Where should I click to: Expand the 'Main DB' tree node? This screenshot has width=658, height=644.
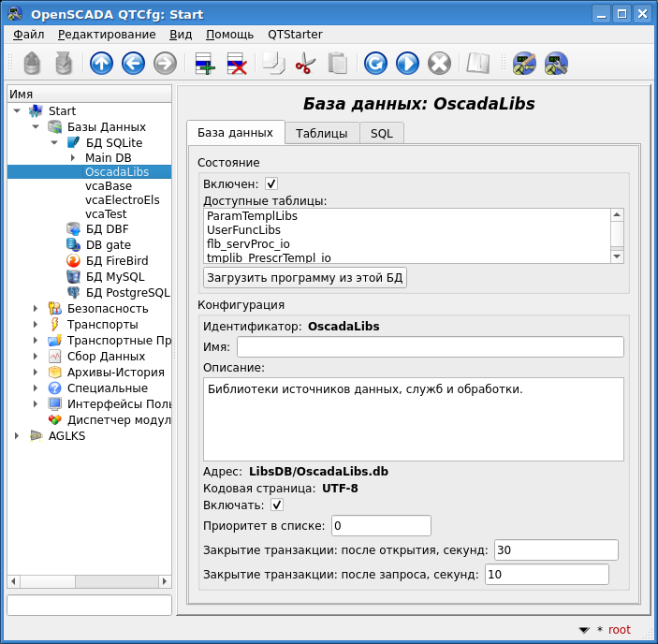(73, 157)
